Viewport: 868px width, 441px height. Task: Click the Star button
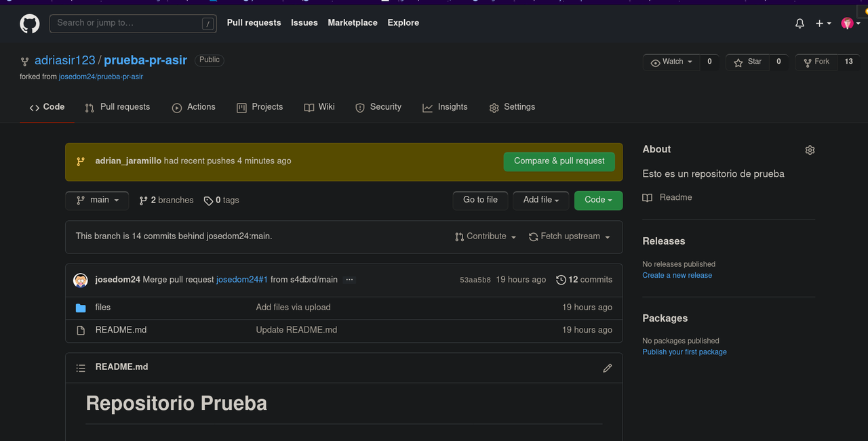(747, 62)
